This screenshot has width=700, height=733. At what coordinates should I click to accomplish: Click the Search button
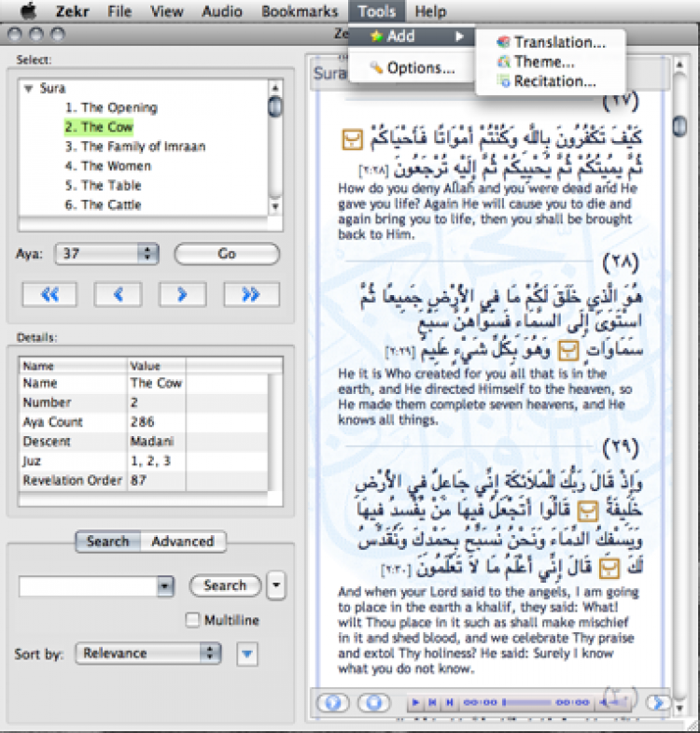point(224,585)
